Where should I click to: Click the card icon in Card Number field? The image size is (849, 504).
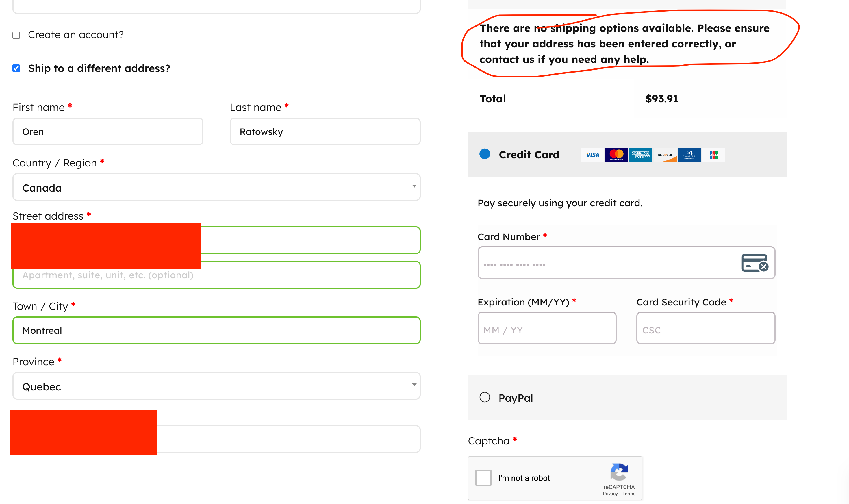[754, 263]
